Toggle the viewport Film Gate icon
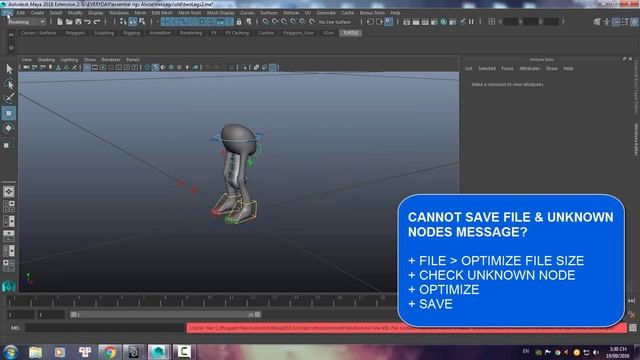 [x=95, y=67]
